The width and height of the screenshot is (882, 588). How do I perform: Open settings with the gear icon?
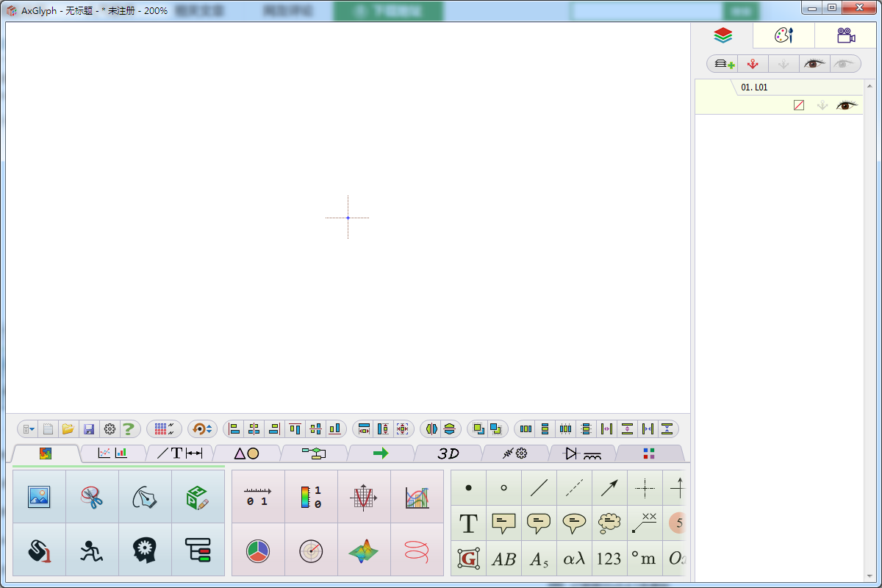(110, 429)
